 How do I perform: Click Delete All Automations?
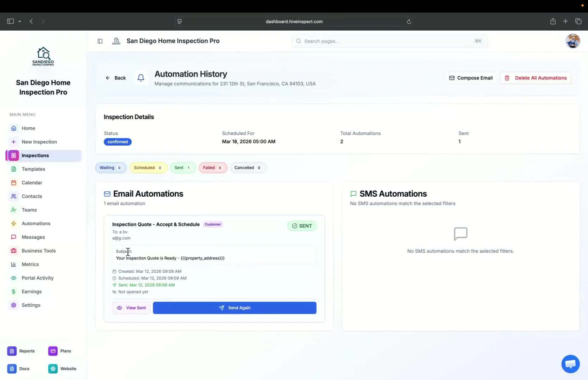click(536, 78)
